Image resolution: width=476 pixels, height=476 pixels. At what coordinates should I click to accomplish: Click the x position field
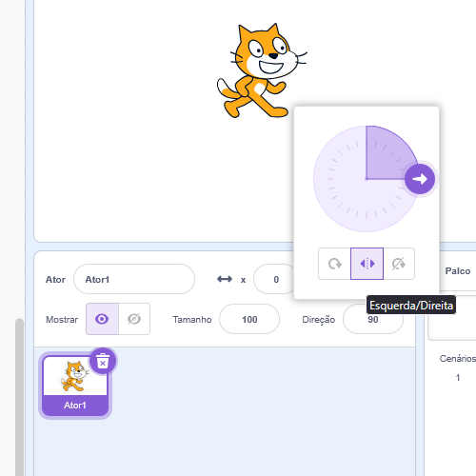click(275, 279)
